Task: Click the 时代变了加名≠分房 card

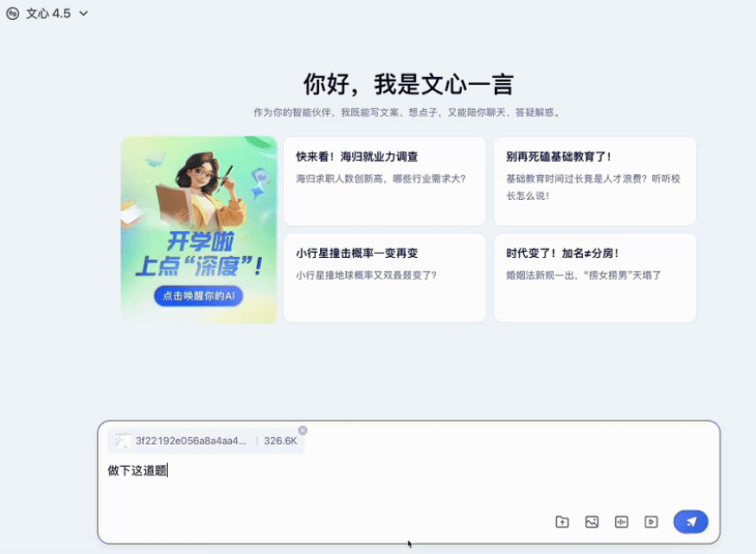Action: pyautogui.click(x=595, y=277)
